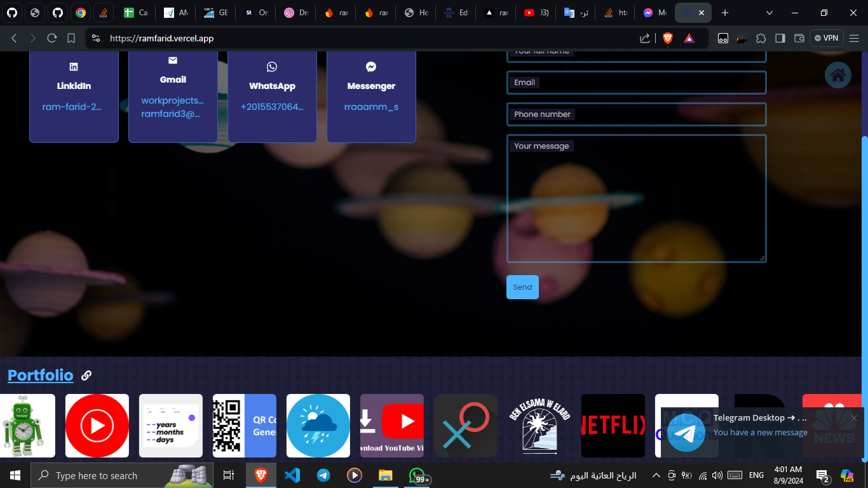Open the Messenger contact card
868x488 pixels.
[x=371, y=95]
